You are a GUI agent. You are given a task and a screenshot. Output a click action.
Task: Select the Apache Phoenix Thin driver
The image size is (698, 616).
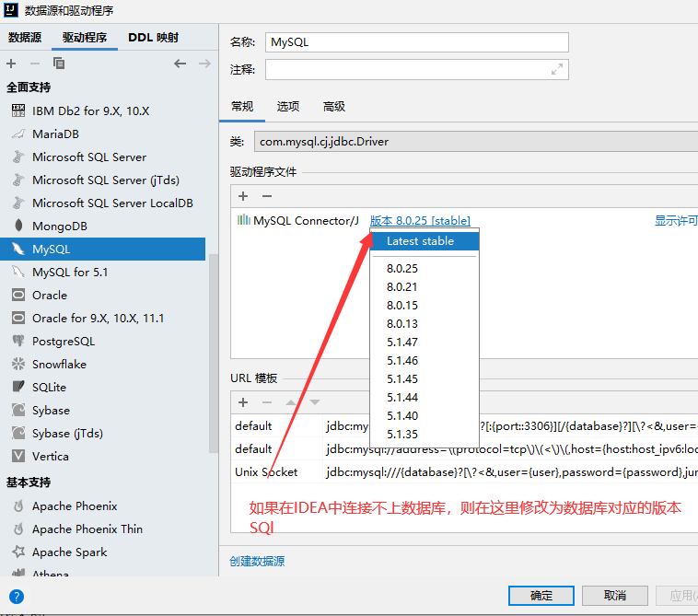87,529
